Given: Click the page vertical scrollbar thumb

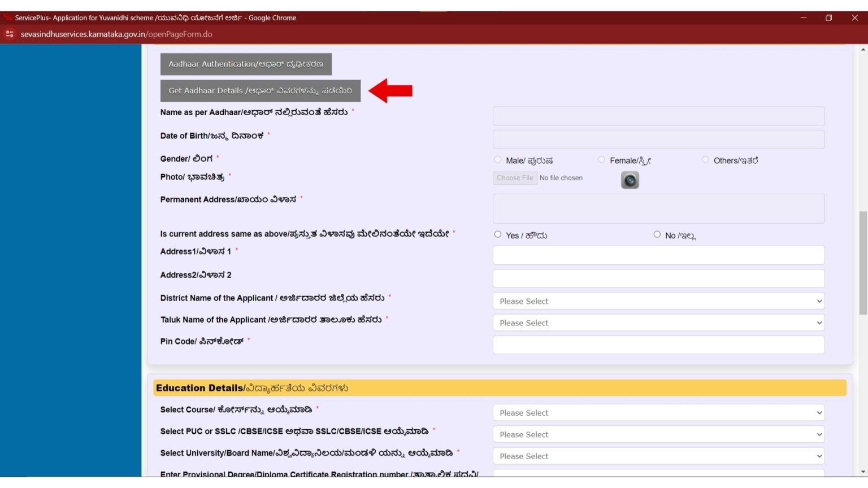Looking at the screenshot, I should pos(862,263).
